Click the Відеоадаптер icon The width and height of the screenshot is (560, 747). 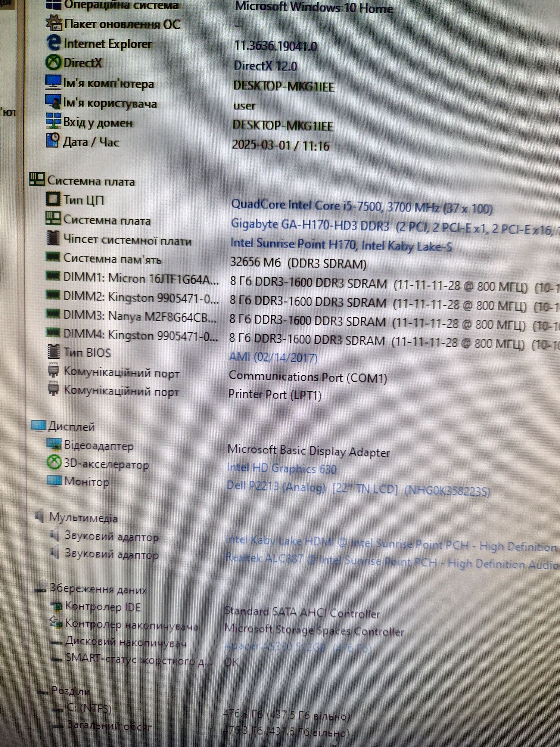click(x=54, y=444)
